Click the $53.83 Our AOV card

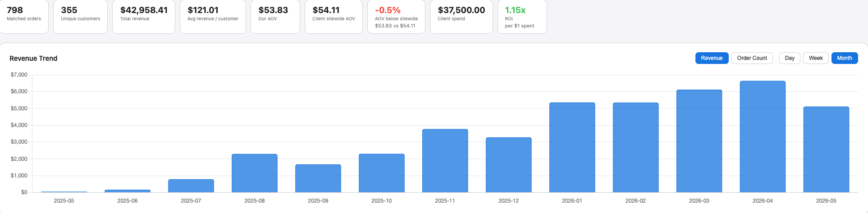point(275,17)
